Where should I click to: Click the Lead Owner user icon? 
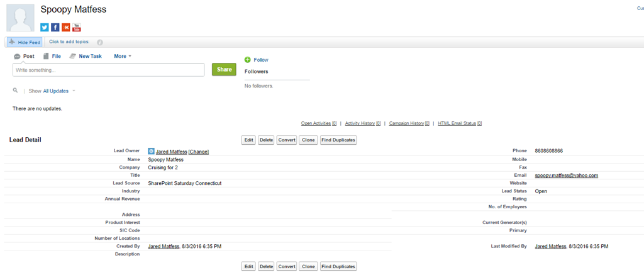coord(151,151)
